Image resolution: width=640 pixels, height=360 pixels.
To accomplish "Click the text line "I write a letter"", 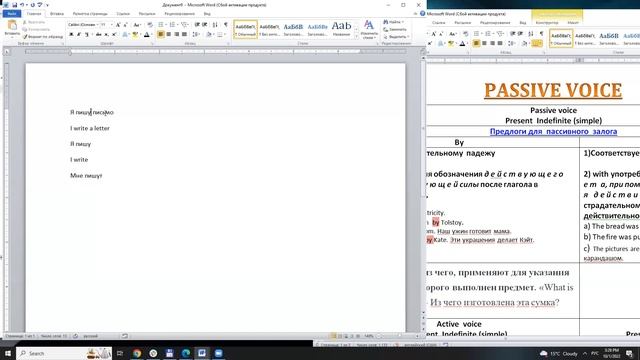I will (90, 128).
